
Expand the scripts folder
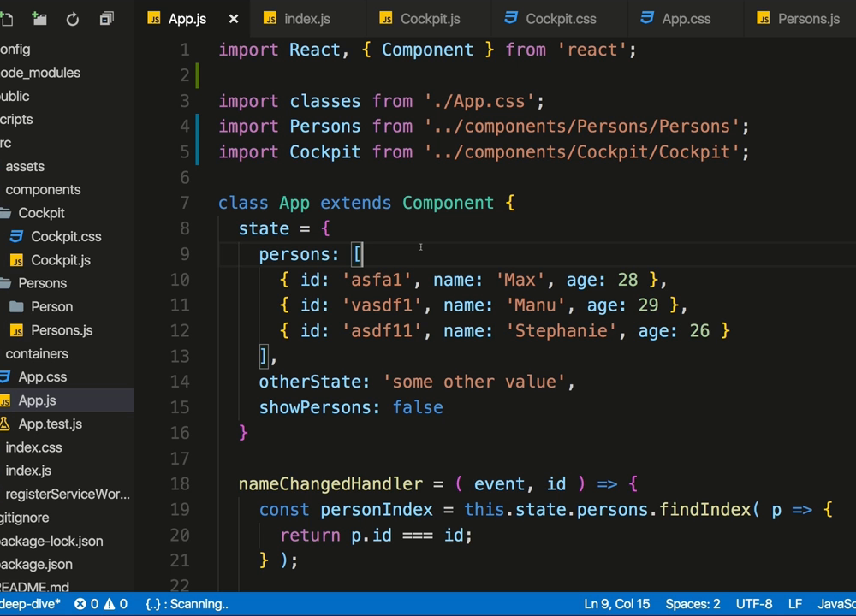click(x=16, y=120)
